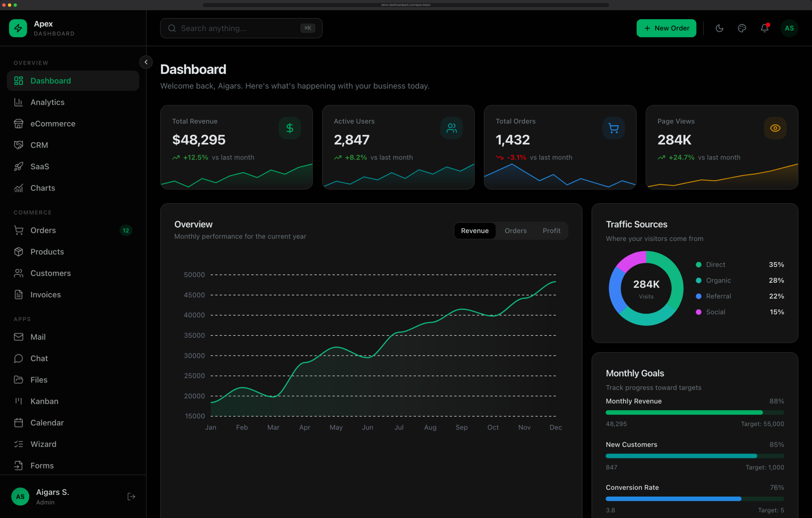Image resolution: width=812 pixels, height=518 pixels.
Task: Click the $48,295 revenue value
Action: point(199,140)
